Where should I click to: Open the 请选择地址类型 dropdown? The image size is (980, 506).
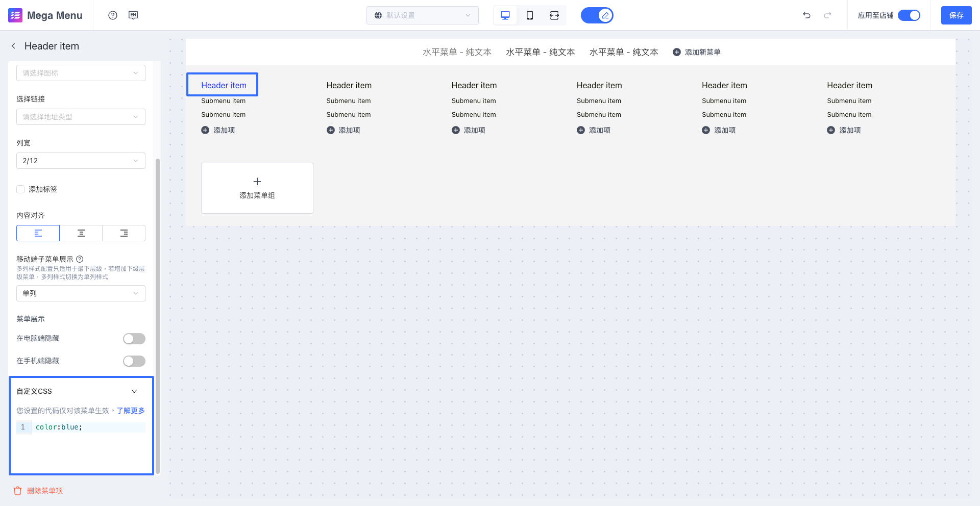81,117
